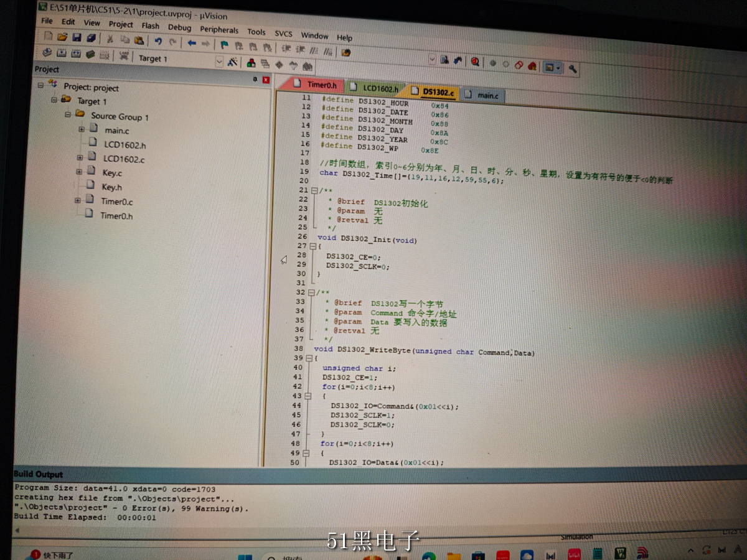Click the line 'void DS1302_Init(void)' in the editor

tap(367, 239)
